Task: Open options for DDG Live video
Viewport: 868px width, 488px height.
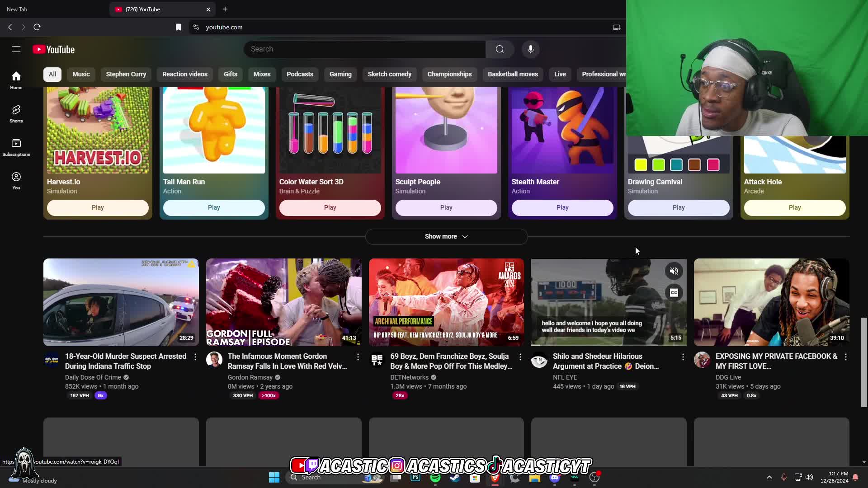Action: pos(846,357)
